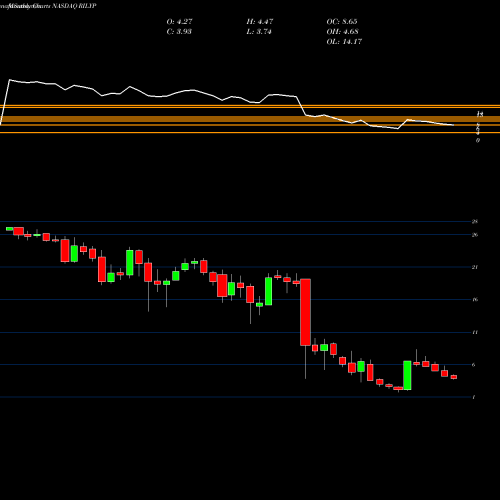The image size is (500, 500).
Task: Click the NASDAQ RILYP chart title
Action: pyautogui.click(x=48, y=6)
